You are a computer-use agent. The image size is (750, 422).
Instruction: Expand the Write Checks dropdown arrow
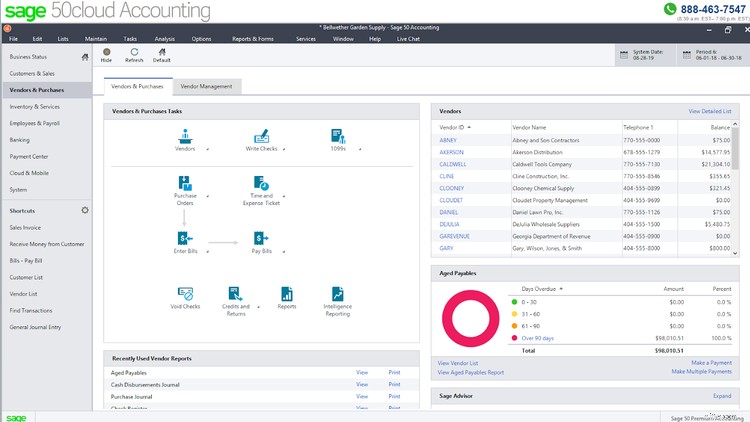coord(284,149)
